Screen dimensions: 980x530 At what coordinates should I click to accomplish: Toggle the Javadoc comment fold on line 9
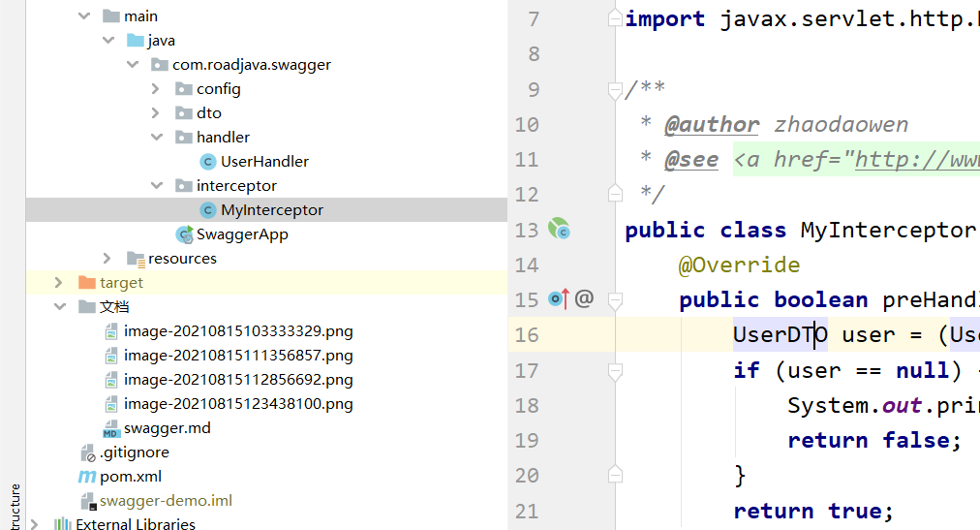click(613, 90)
